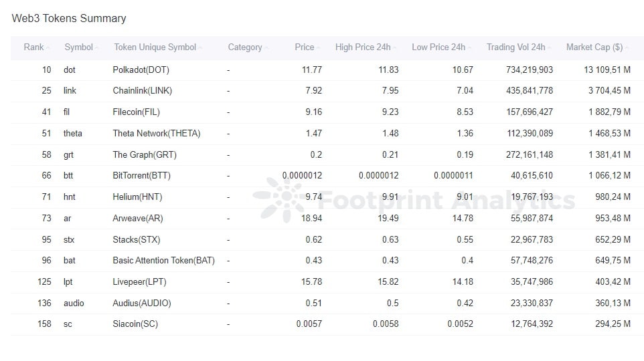Click low price 14.78 cell
Screen dimensions: 644x361
click(x=463, y=218)
